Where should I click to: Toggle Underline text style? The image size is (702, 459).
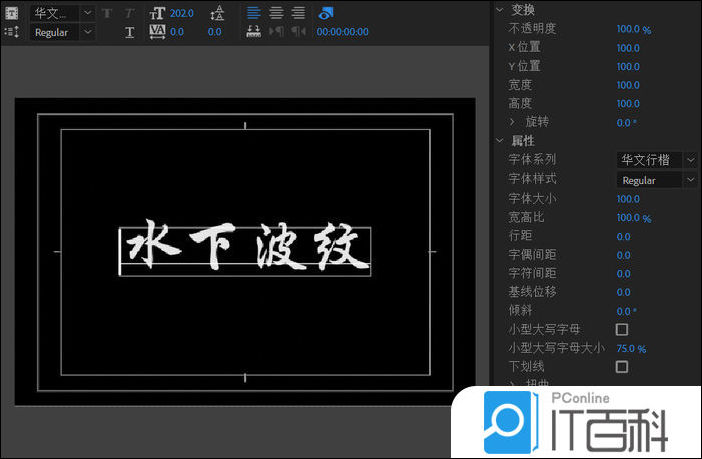point(129,32)
